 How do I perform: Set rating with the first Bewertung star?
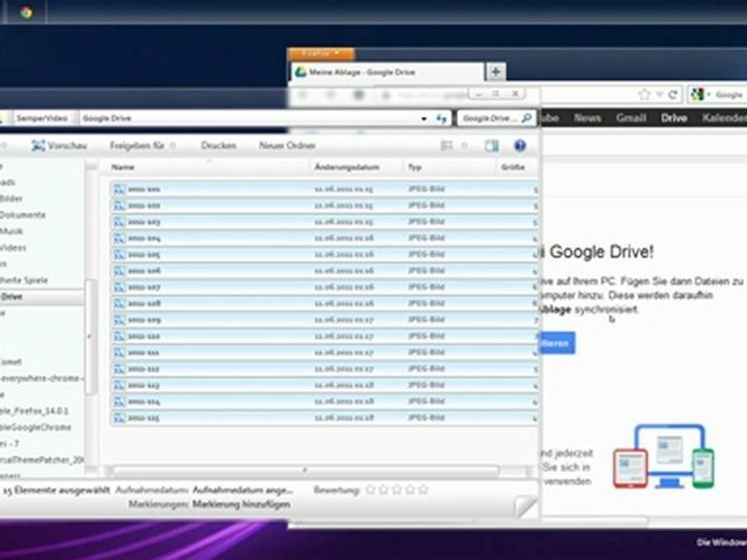point(370,489)
